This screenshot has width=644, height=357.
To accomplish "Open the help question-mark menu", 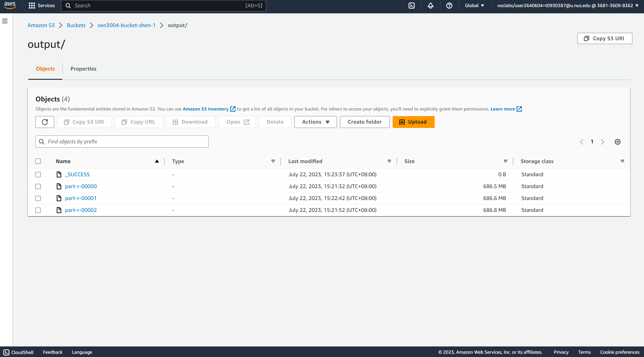I will [x=449, y=6].
